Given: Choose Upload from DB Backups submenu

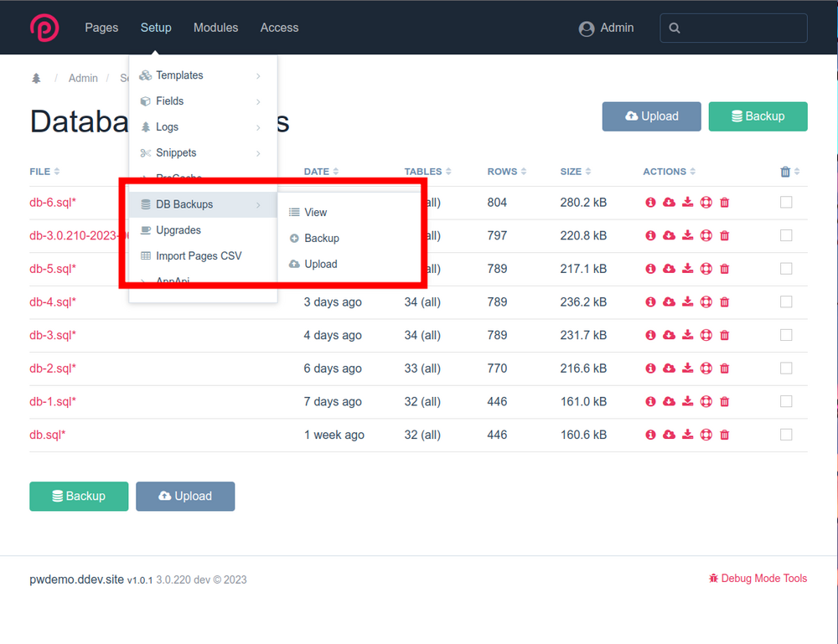Looking at the screenshot, I should coord(320,264).
